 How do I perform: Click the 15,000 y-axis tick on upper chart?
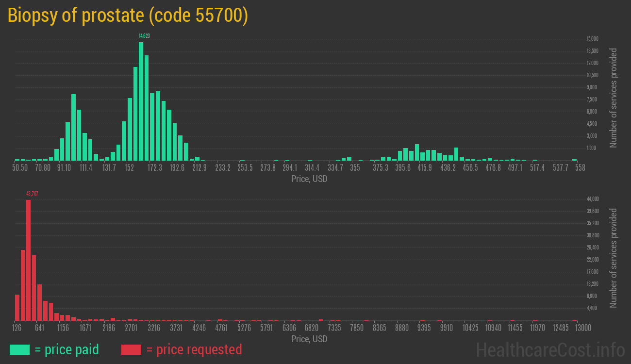[593, 39]
